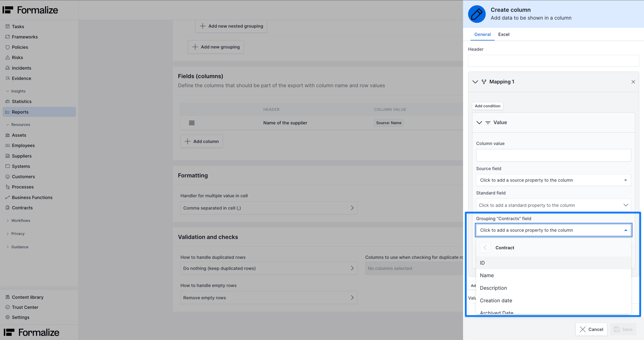Open the Standard field dropdown
The height and width of the screenshot is (340, 644).
pyautogui.click(x=553, y=205)
